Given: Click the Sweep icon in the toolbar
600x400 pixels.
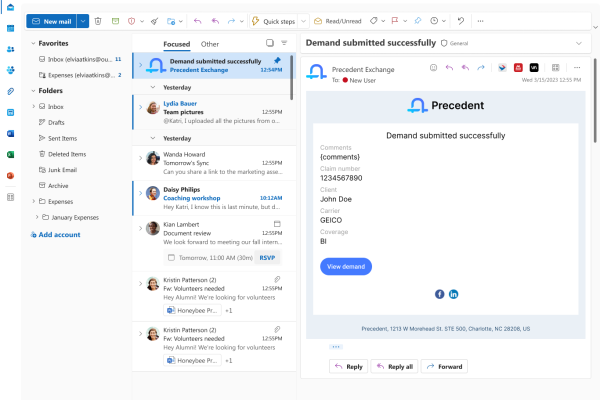Looking at the screenshot, I should (x=155, y=21).
